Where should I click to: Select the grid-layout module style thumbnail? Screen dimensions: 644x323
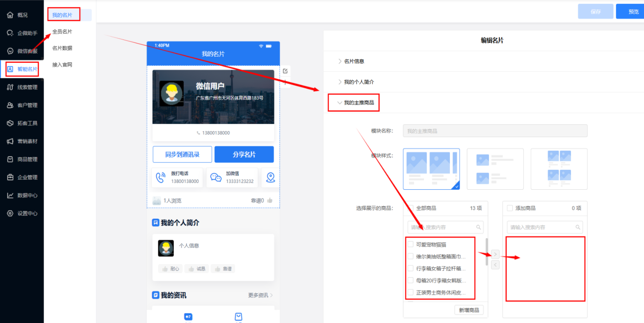tap(559, 169)
